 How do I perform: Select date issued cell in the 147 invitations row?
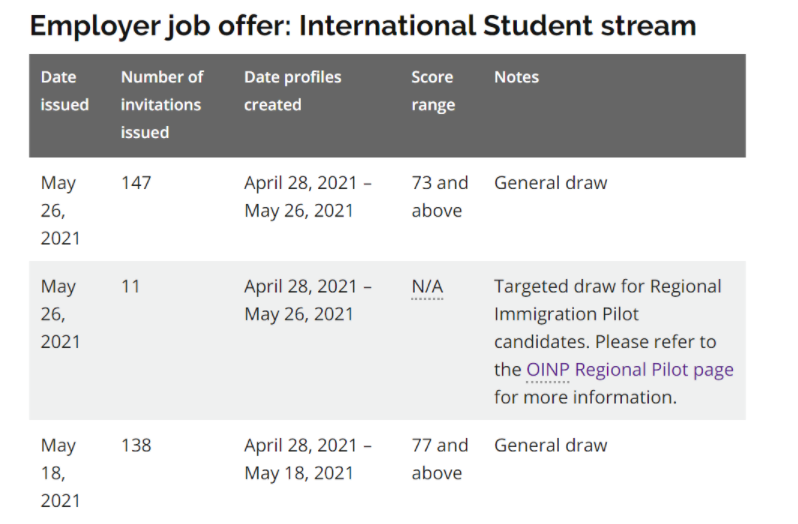[60, 210]
